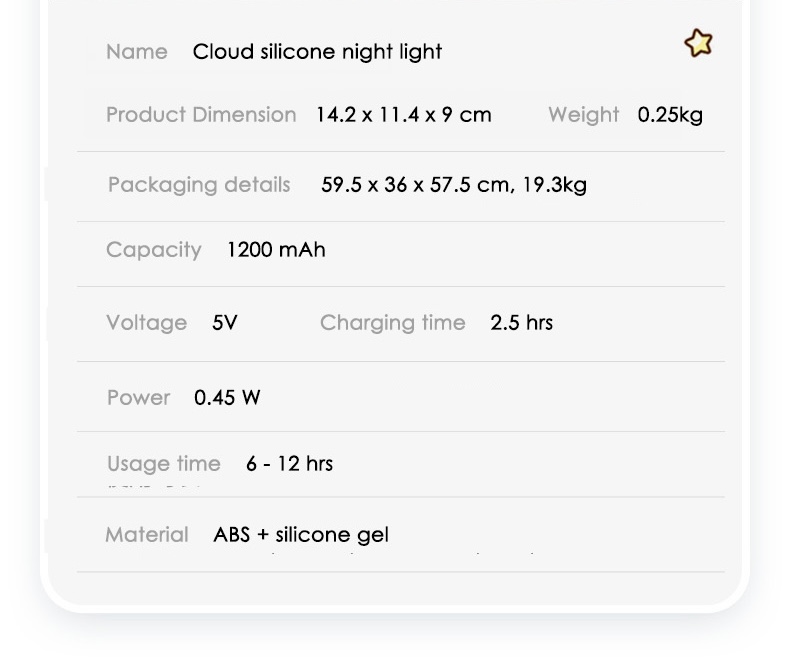Select the 5V voltage value

pyautogui.click(x=225, y=323)
